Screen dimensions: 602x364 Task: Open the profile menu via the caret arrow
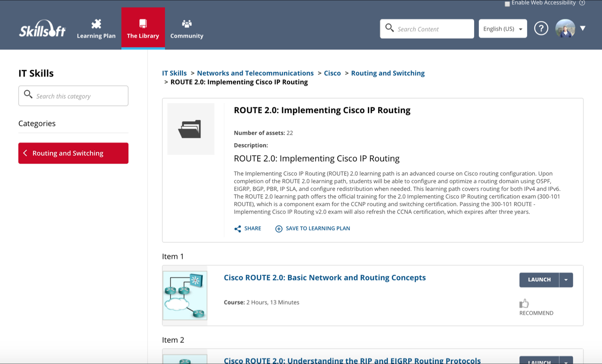(x=583, y=28)
